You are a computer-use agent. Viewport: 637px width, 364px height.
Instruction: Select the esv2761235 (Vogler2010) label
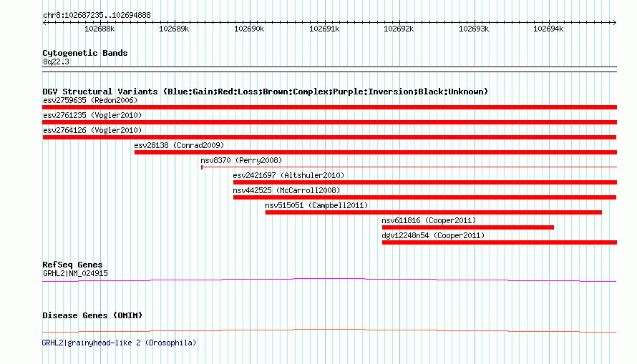pyautogui.click(x=92, y=115)
